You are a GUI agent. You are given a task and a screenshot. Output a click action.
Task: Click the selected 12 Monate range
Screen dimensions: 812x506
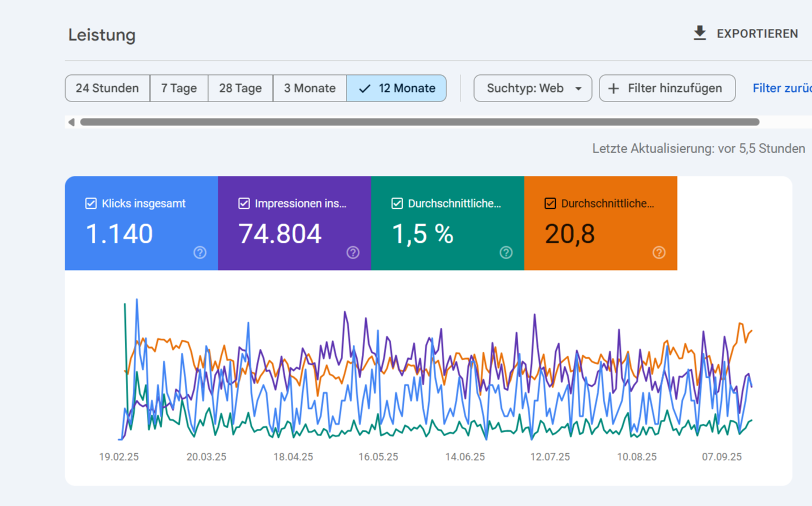pos(396,88)
